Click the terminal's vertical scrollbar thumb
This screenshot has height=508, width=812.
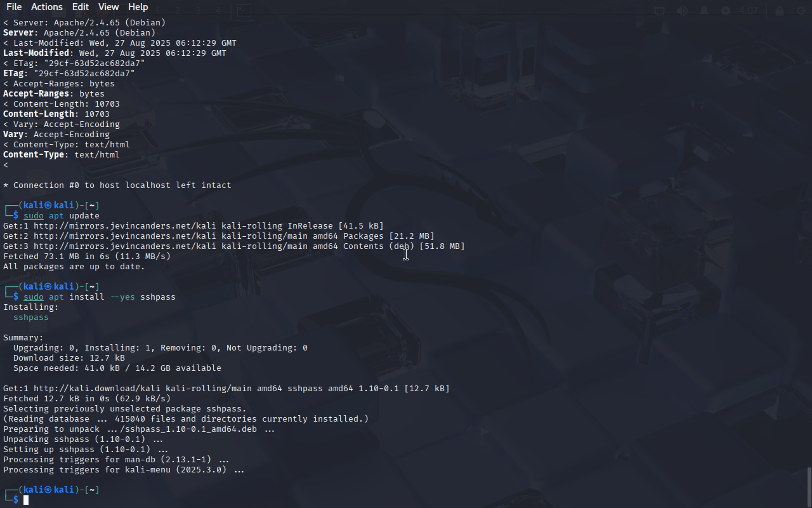click(809, 488)
